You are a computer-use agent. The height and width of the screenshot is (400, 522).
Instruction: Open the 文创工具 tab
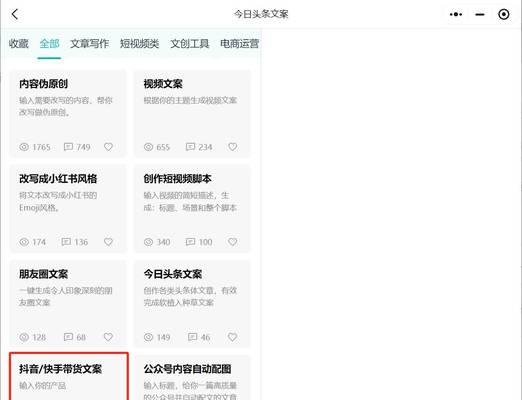[x=190, y=43]
